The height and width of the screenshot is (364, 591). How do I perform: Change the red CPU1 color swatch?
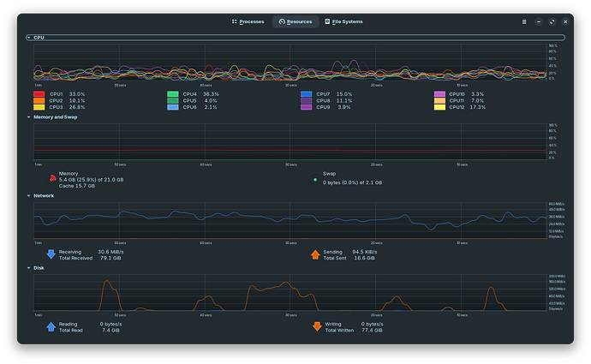click(x=39, y=94)
